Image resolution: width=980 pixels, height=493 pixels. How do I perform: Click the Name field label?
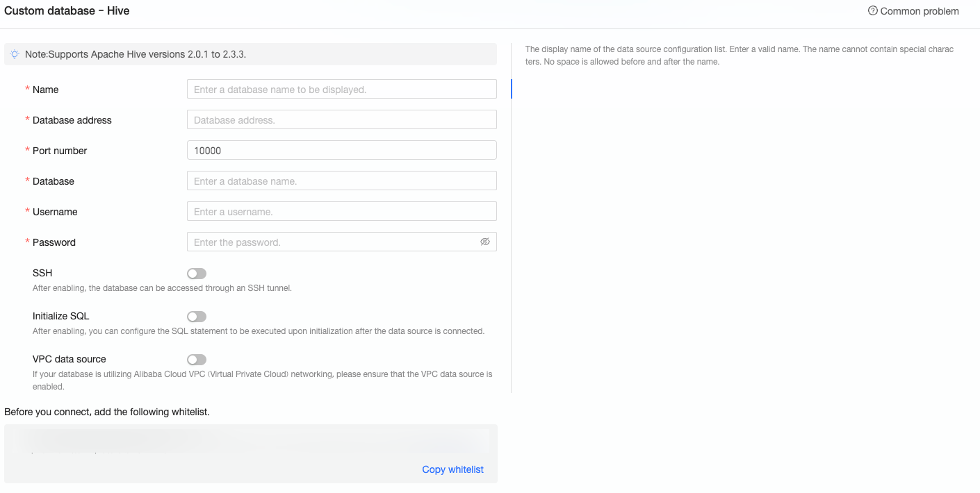pyautogui.click(x=45, y=90)
